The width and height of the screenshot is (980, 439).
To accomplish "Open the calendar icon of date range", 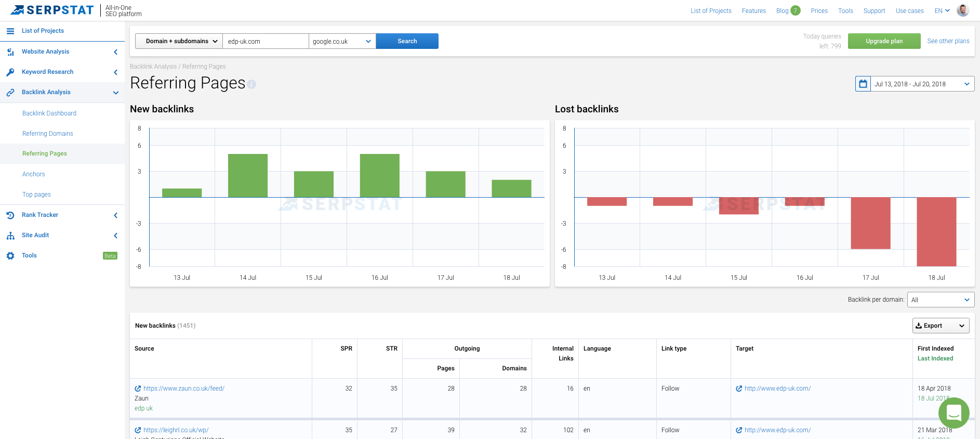I will pyautogui.click(x=863, y=84).
